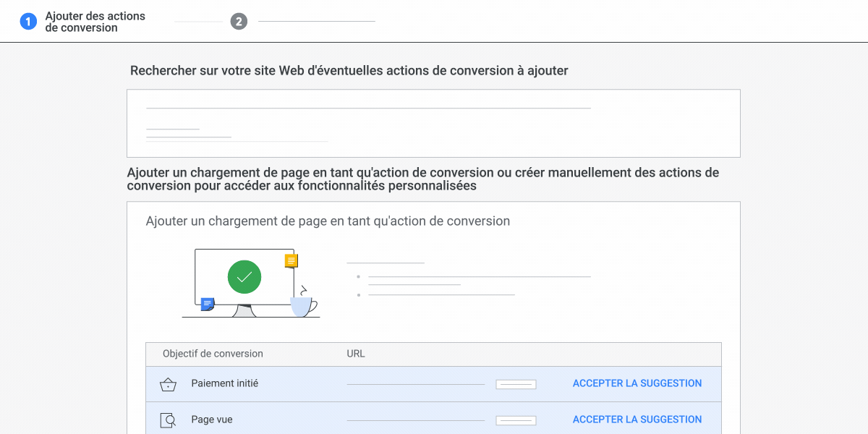This screenshot has width=868, height=434.
Task: Click the coffee cup illustration
Action: point(300,307)
